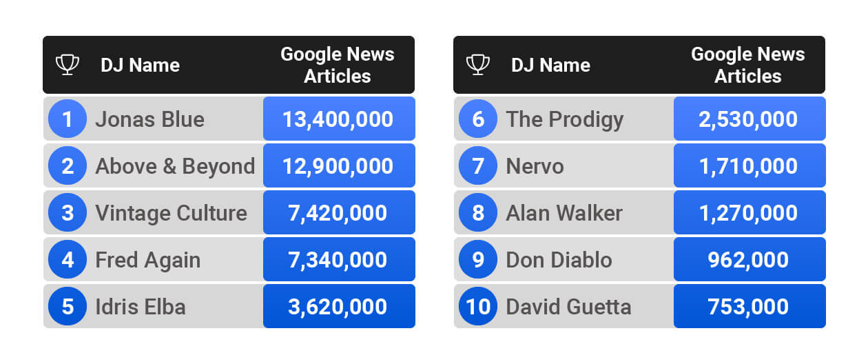Viewport: 868px width, 364px height.
Task: Click the Jonas Blue name
Action: pos(149,119)
